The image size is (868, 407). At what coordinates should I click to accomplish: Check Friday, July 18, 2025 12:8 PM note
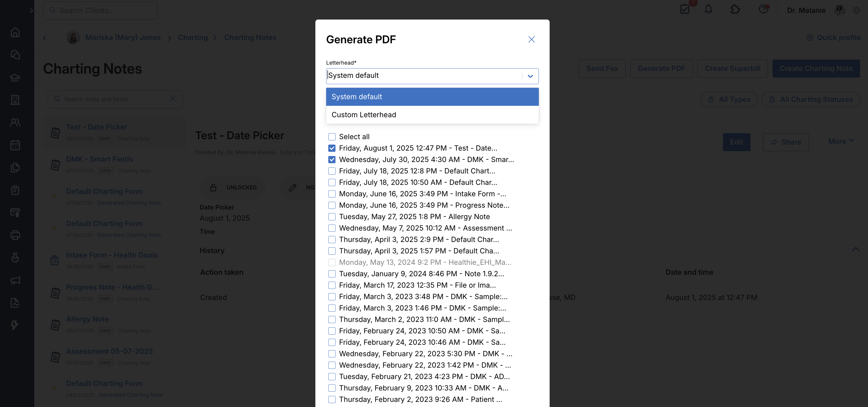332,171
